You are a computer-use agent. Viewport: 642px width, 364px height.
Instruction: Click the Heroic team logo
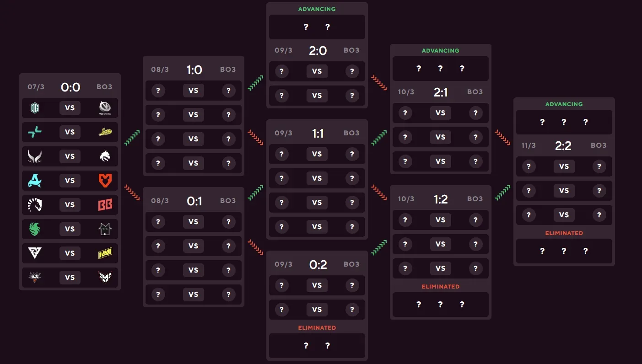point(105,278)
